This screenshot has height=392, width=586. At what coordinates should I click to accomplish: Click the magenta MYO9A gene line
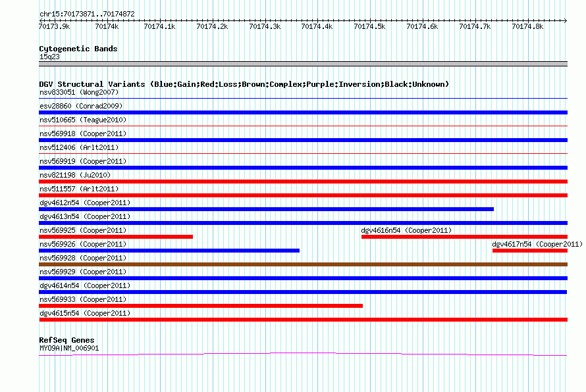(303, 354)
